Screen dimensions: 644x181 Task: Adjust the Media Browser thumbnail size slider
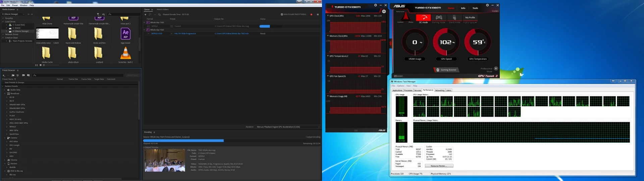(x=51, y=65)
